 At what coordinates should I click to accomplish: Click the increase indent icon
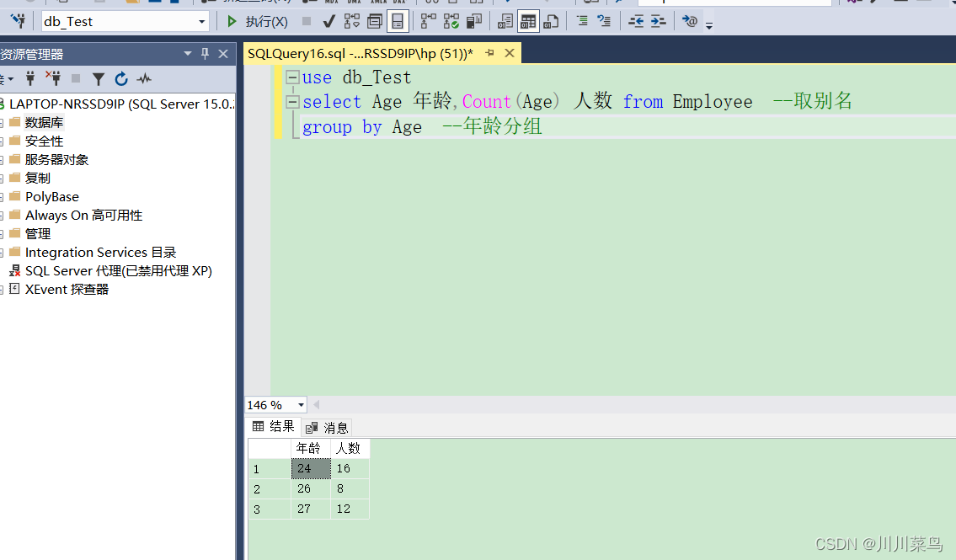point(658,22)
